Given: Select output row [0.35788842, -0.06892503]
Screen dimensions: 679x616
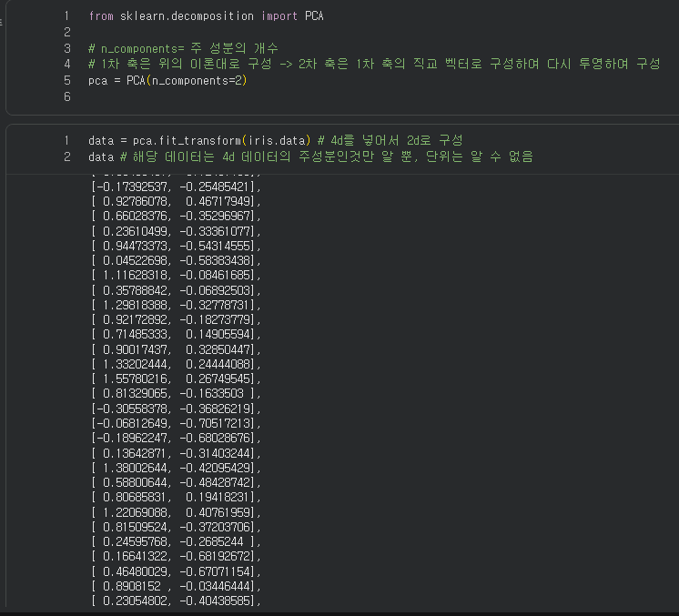Looking at the screenshot, I should tap(177, 290).
